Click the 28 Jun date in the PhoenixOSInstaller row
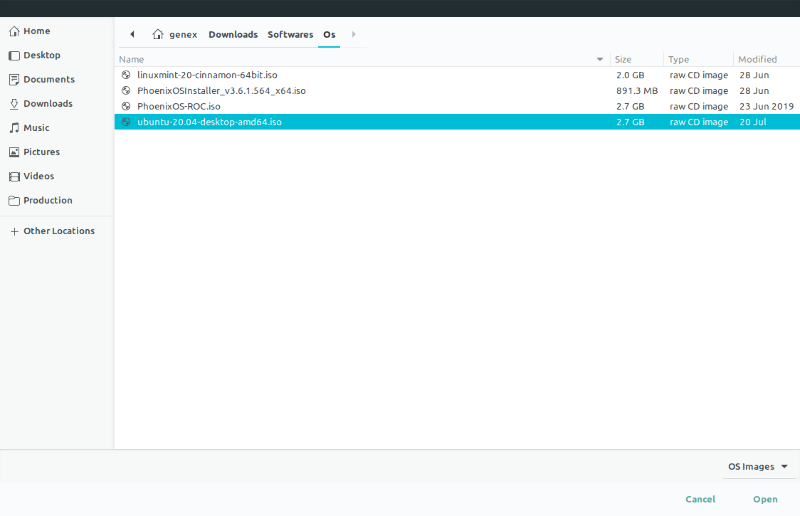This screenshot has height=516, width=800. pyautogui.click(x=754, y=91)
